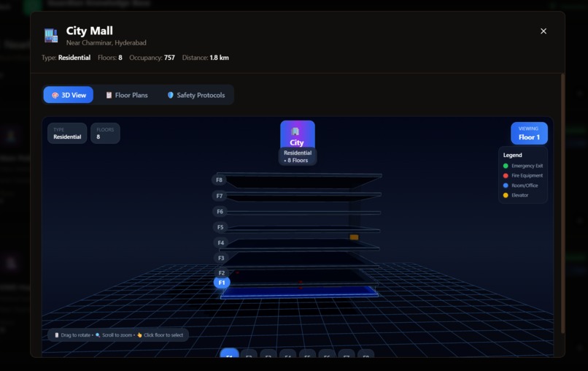
Task: Select floor F7 label on the model
Action: click(x=220, y=196)
